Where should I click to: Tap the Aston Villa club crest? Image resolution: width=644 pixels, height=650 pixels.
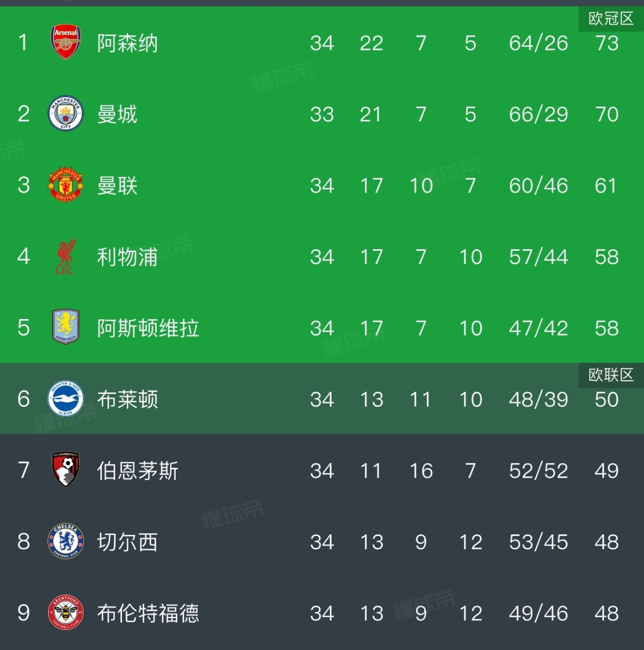point(66,328)
